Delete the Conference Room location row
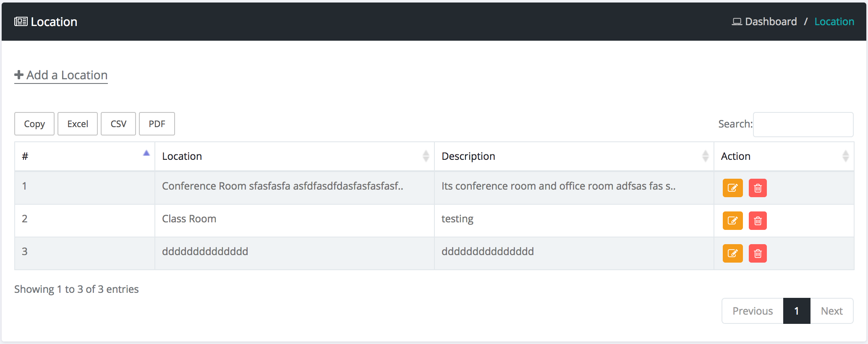The image size is (868, 344). pos(758,188)
